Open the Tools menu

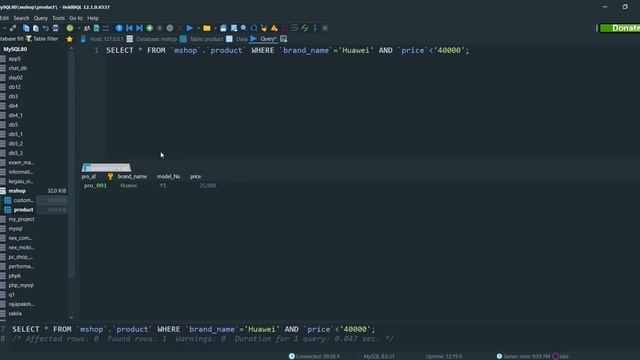(58, 18)
